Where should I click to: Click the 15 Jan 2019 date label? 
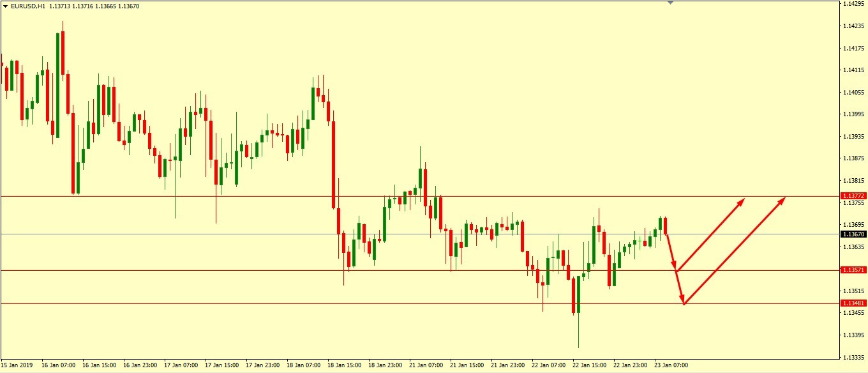click(19, 366)
